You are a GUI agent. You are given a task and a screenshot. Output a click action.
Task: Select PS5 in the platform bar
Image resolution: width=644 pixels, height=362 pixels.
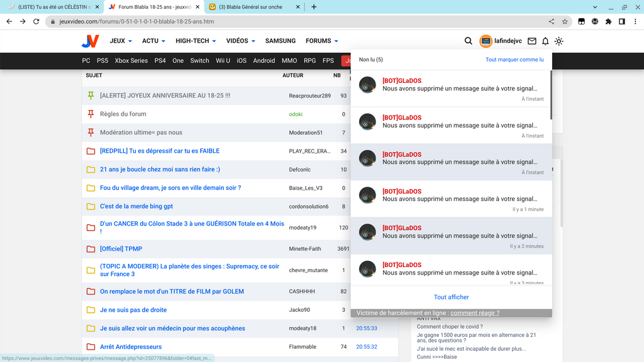click(103, 61)
